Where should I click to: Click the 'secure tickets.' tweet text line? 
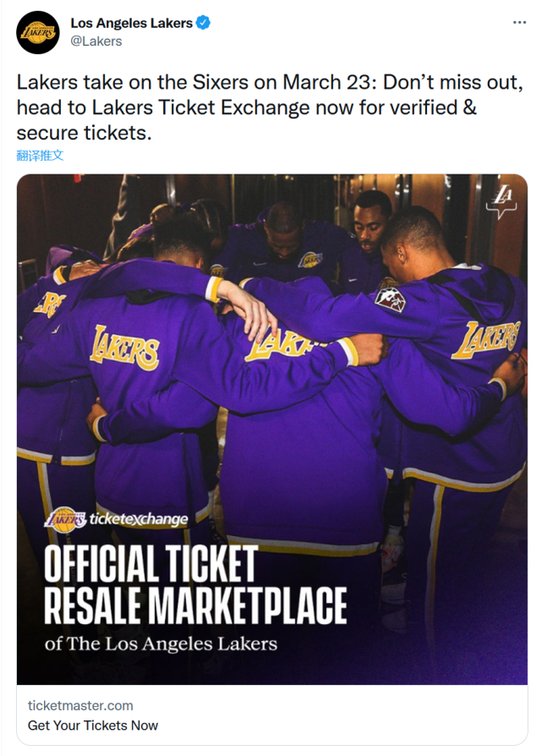point(84,133)
